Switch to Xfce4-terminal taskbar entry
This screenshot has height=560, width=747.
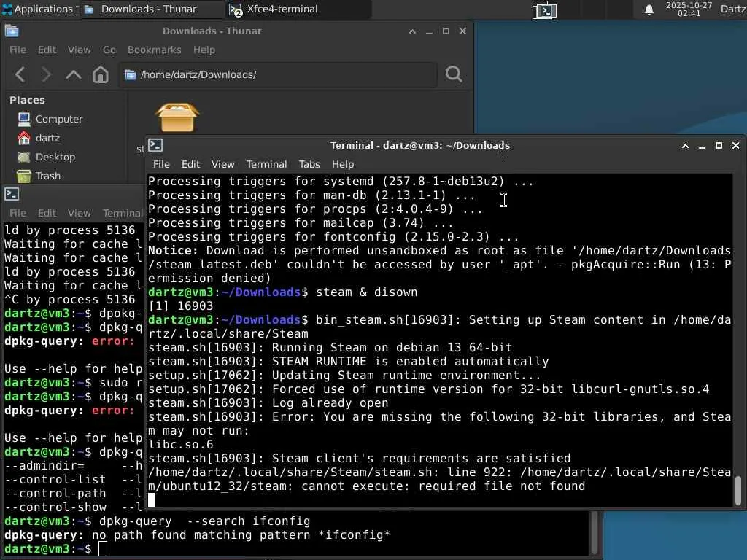298,9
